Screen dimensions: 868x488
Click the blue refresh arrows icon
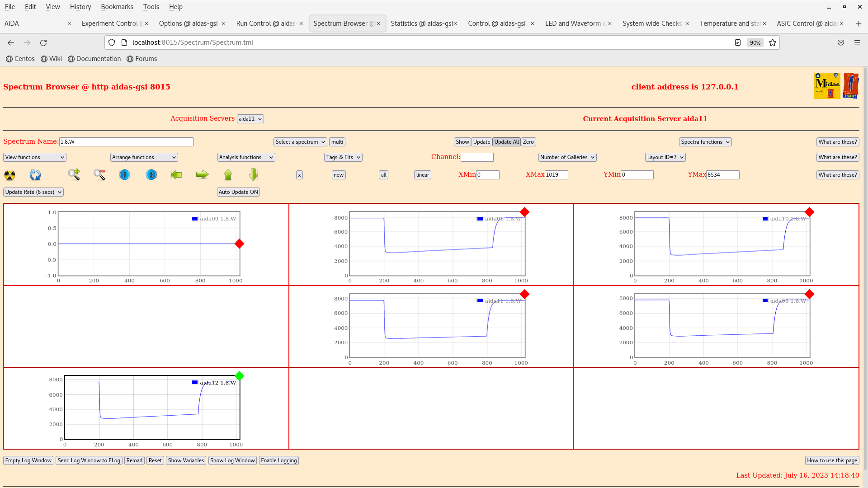pos(35,175)
